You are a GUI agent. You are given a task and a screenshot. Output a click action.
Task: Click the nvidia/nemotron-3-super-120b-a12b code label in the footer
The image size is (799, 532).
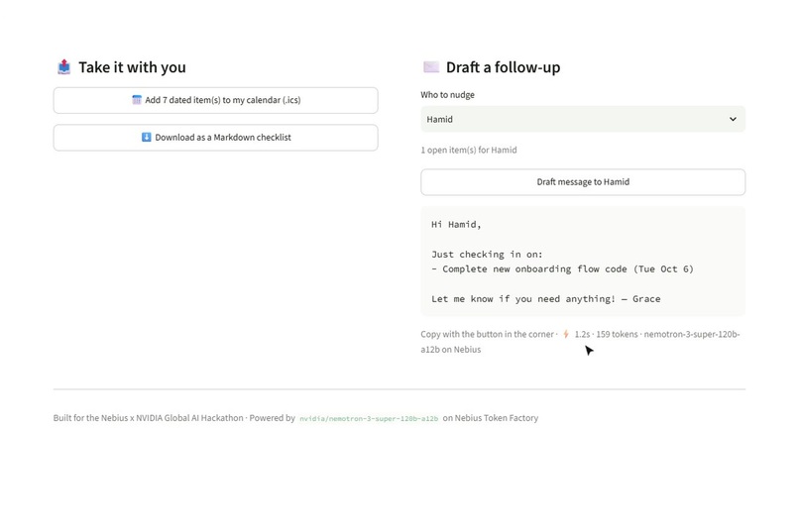[369, 418]
